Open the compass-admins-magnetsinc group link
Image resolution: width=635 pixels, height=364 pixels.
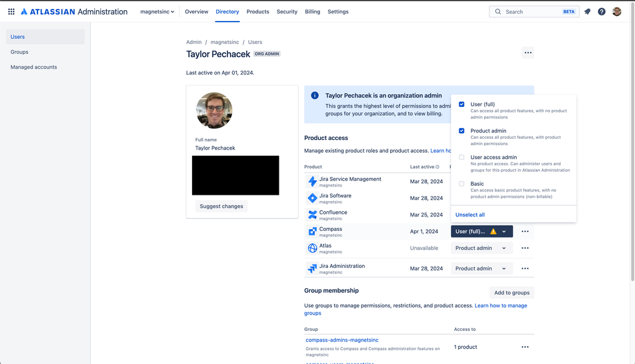(x=342, y=340)
